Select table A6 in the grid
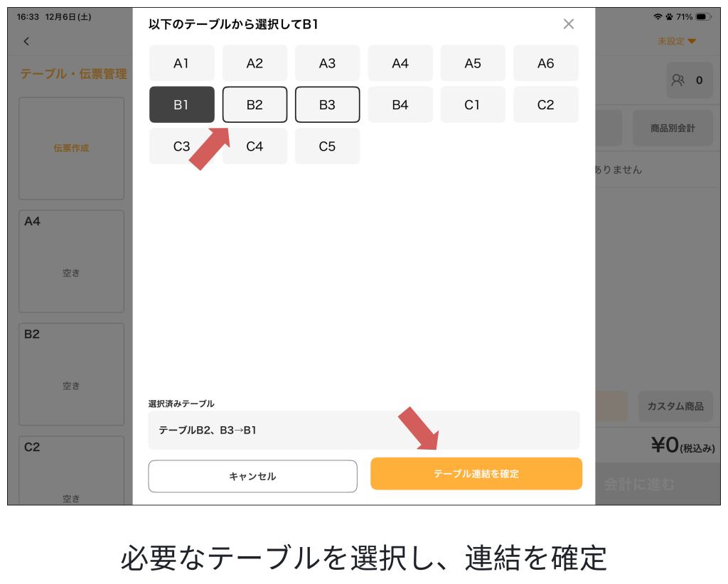The width and height of the screenshot is (728, 584). [545, 63]
